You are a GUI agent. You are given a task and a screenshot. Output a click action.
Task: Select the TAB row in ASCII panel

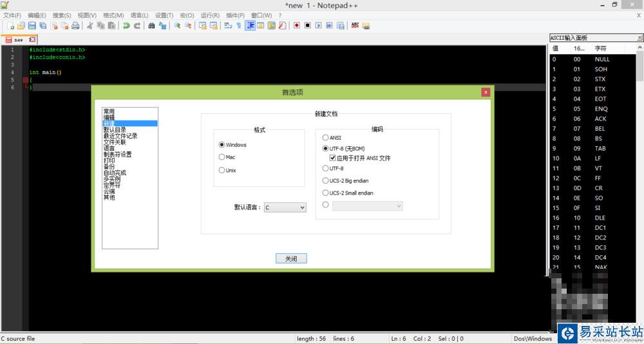pos(592,148)
